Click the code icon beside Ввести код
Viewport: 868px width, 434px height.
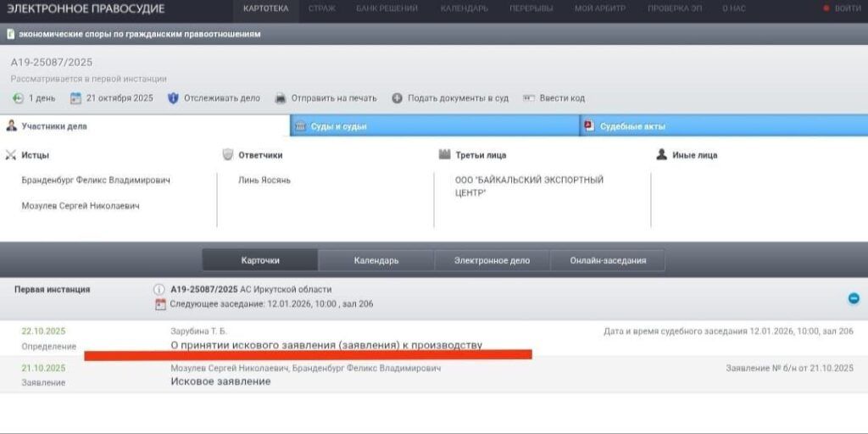529,98
